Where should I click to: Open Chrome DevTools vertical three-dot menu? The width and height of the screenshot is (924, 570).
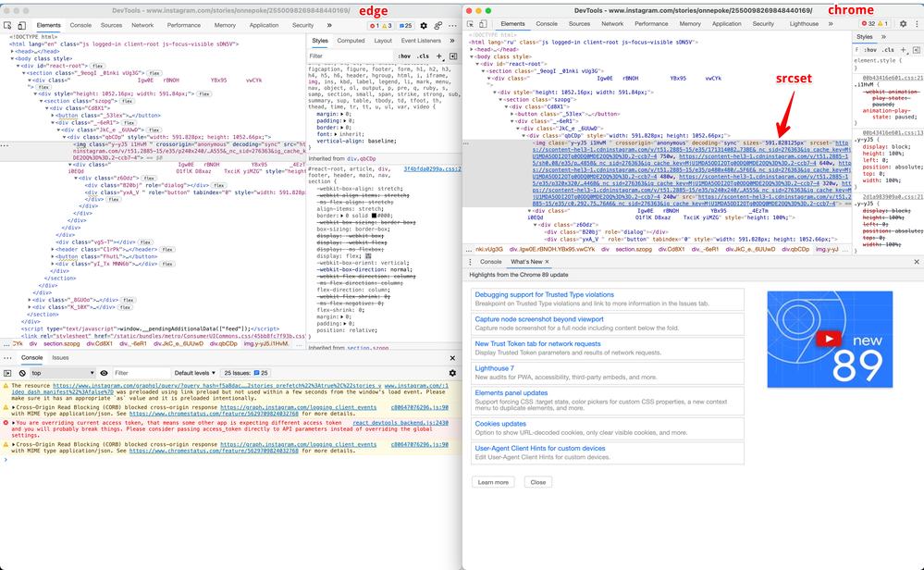(917, 24)
